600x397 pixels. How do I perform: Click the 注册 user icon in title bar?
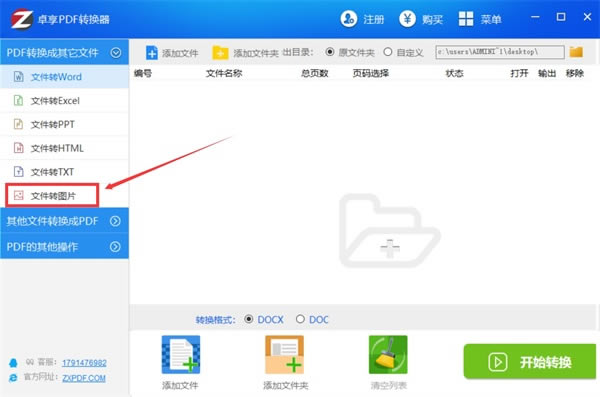[349, 18]
